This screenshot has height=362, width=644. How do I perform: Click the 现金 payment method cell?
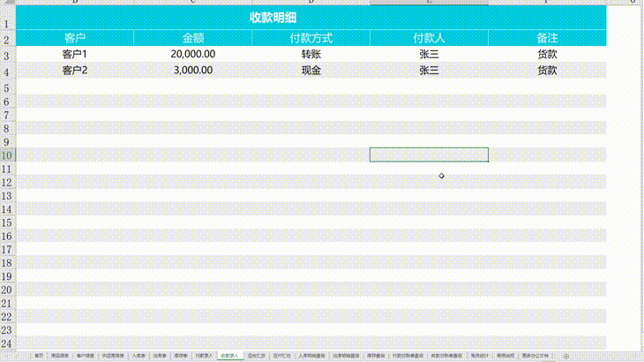pos(311,71)
